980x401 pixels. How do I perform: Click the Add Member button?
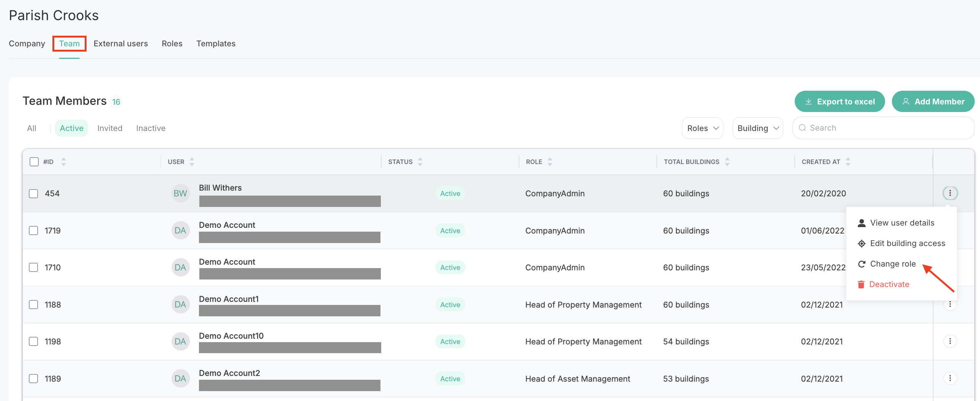(933, 102)
